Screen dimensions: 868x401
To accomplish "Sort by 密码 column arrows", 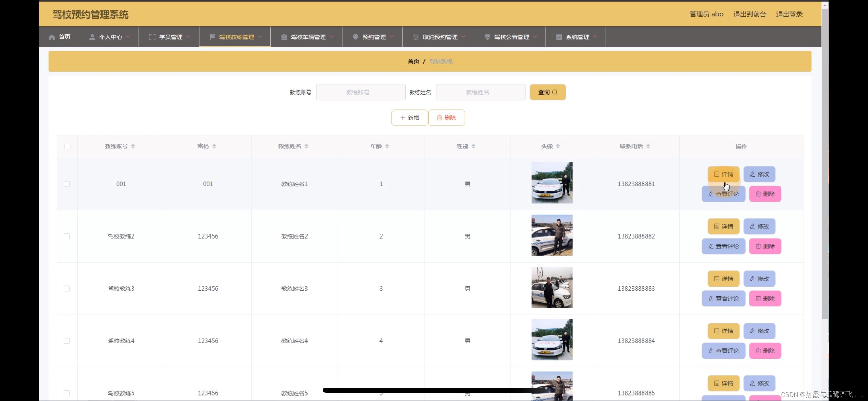I will tap(214, 146).
